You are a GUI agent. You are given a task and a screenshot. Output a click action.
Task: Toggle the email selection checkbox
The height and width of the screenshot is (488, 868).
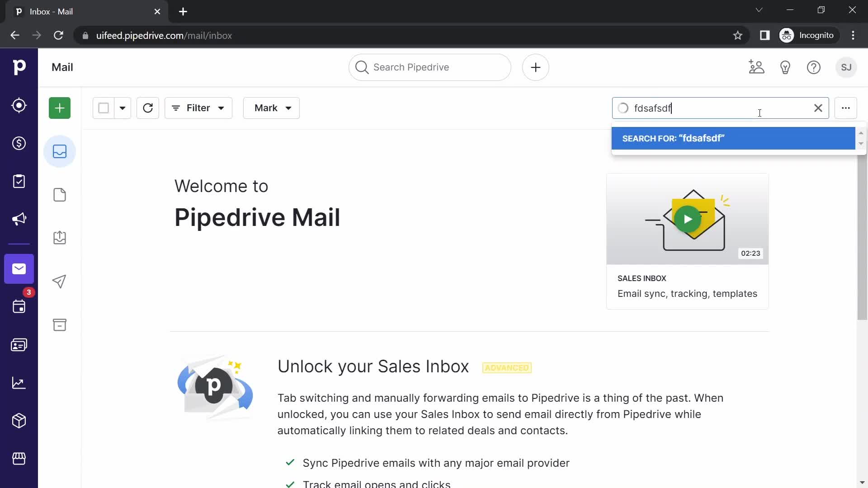coord(103,108)
